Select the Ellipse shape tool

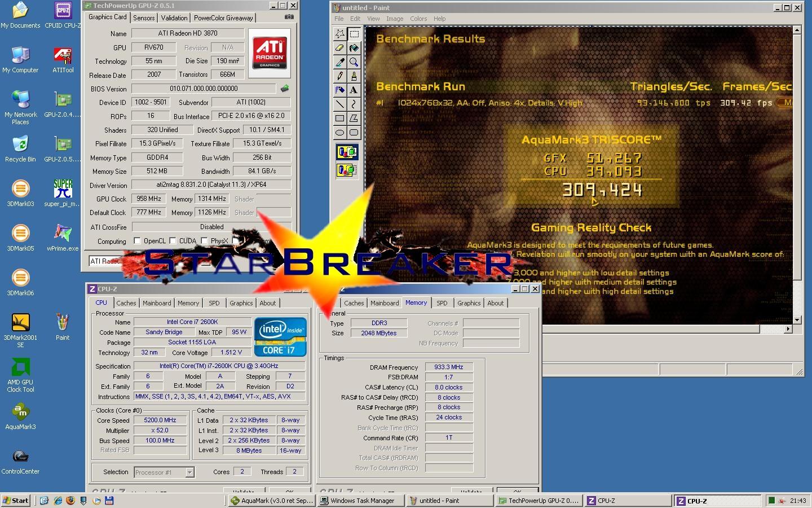[339, 133]
